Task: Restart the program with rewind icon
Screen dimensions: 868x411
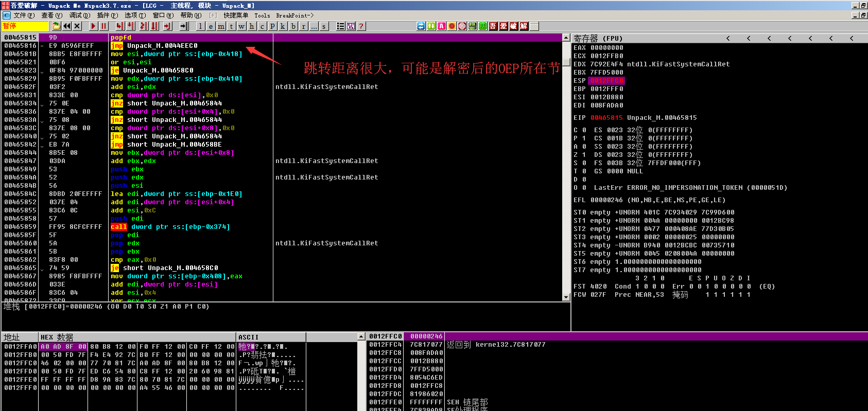Action: 67,26
